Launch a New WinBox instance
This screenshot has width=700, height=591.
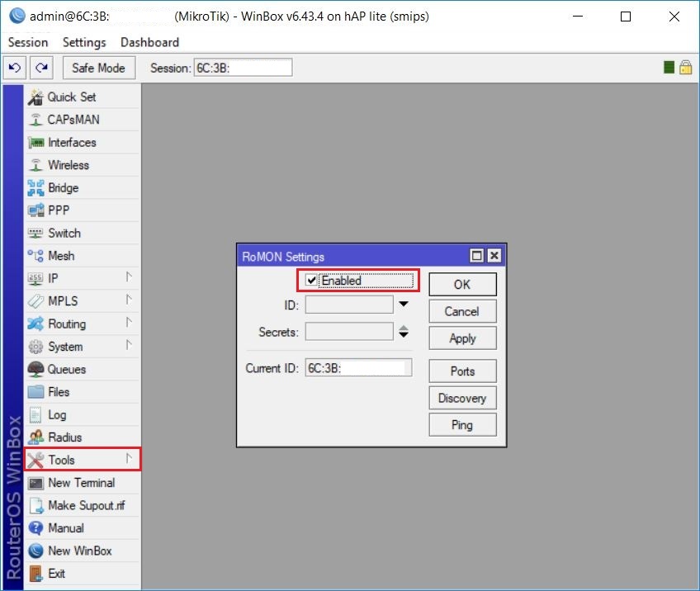(83, 551)
